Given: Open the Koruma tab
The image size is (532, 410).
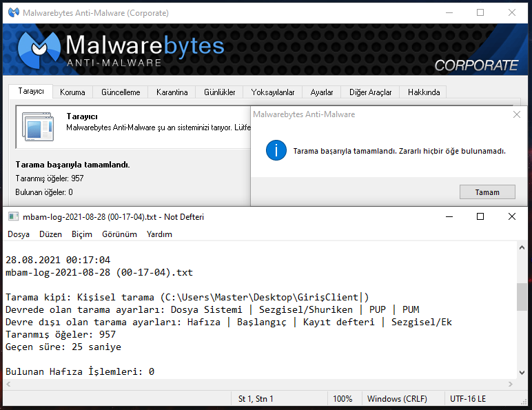Looking at the screenshot, I should [x=72, y=92].
